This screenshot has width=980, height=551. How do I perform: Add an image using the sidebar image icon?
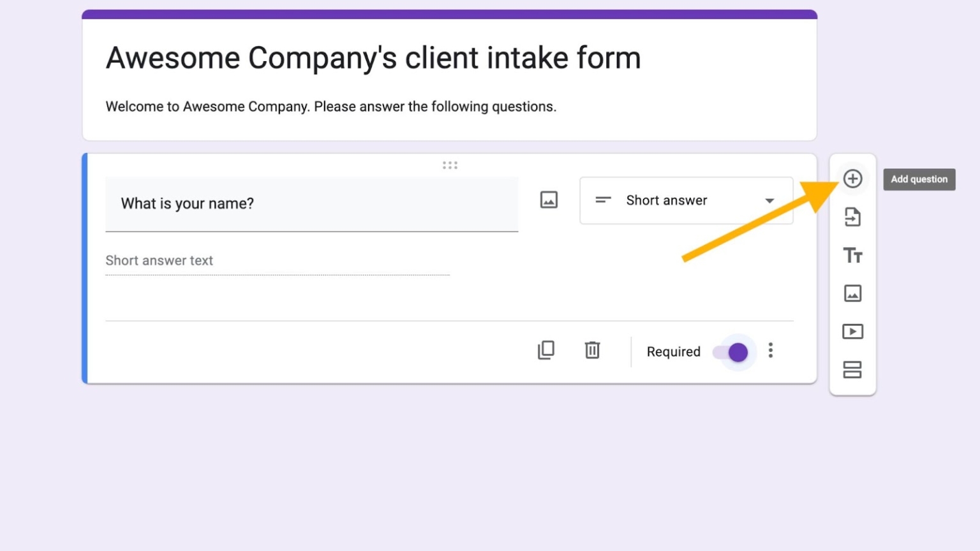tap(853, 293)
